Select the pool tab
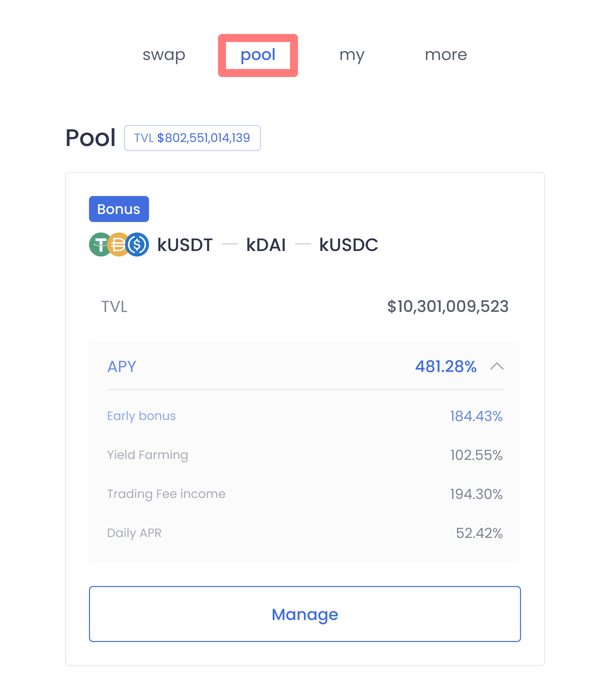608x700 pixels. coord(258,55)
